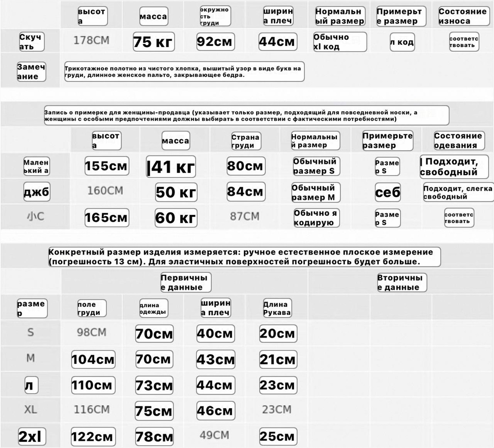
Task: Select the 84см chest value
Action: click(x=246, y=192)
